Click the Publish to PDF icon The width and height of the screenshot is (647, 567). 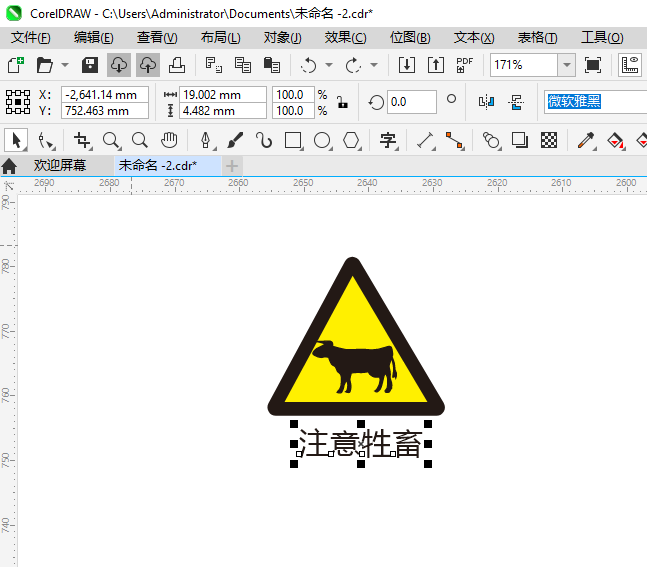465,65
